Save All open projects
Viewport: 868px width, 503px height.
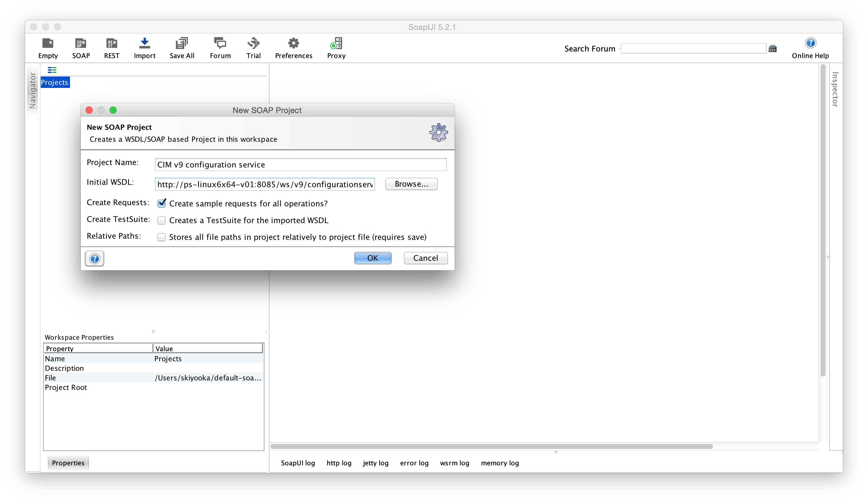[182, 48]
